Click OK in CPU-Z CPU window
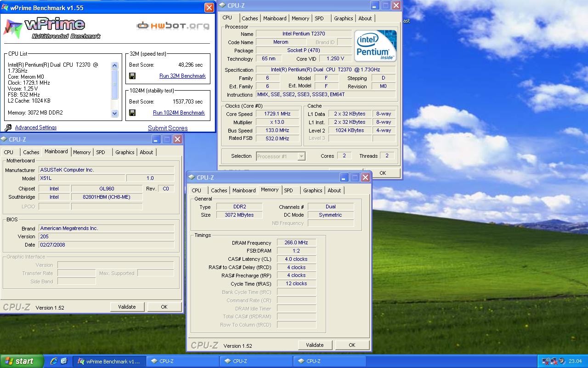Viewport: 588px width, 368px height. point(383,173)
